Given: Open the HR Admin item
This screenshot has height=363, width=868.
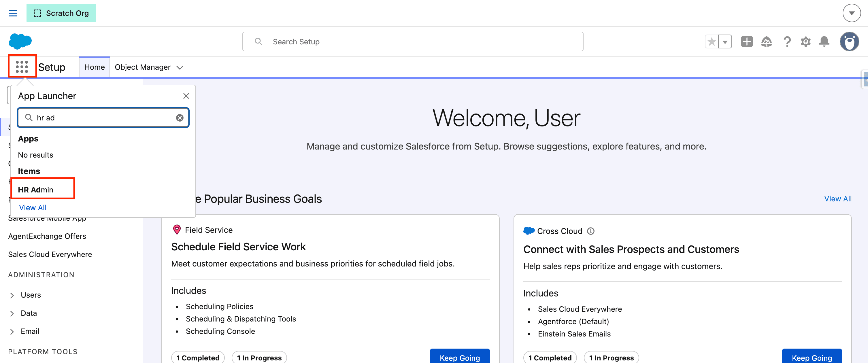Looking at the screenshot, I should (36, 190).
